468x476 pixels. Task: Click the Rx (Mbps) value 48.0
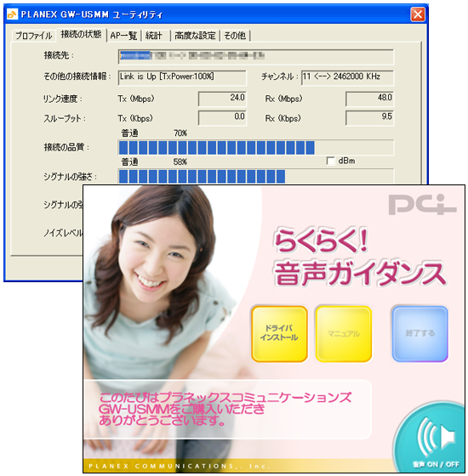click(x=369, y=99)
